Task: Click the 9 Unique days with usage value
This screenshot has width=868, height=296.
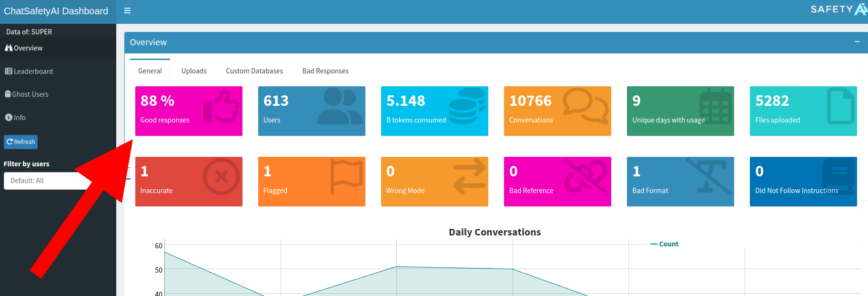Action: [x=636, y=101]
